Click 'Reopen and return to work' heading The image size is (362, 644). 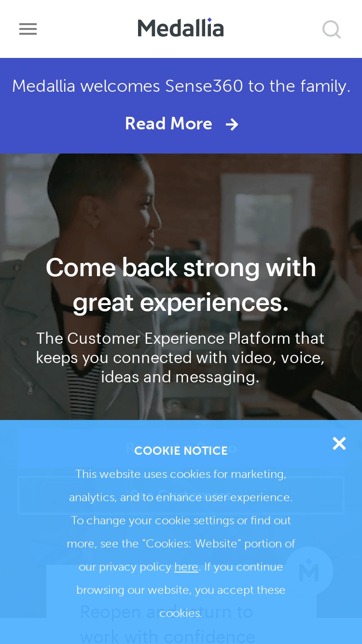167,624
